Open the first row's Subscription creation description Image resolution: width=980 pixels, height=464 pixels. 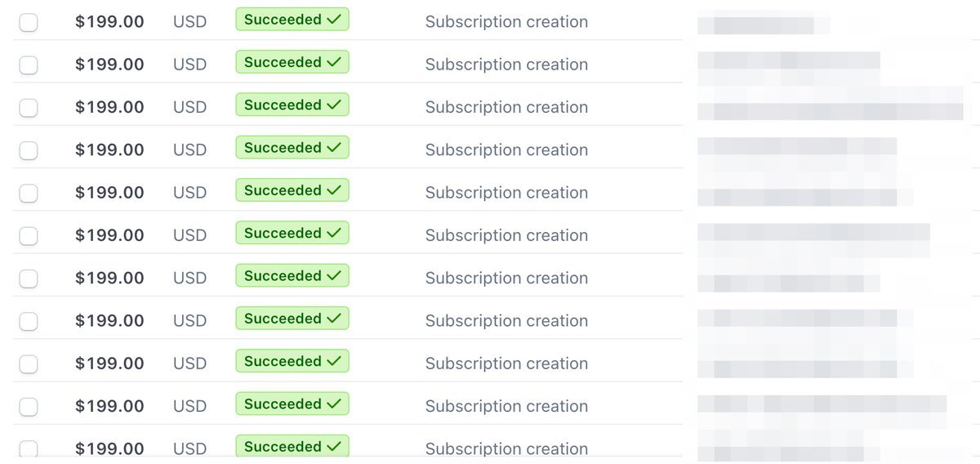tap(506, 22)
